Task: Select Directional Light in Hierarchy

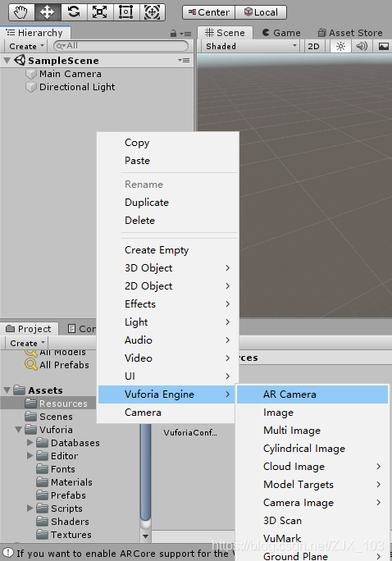Action: click(x=77, y=87)
